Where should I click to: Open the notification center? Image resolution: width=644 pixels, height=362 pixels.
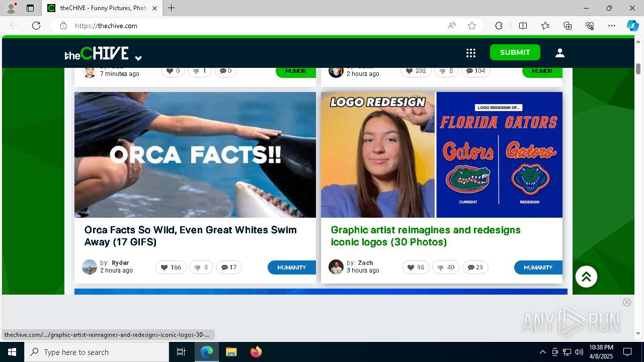[627, 352]
